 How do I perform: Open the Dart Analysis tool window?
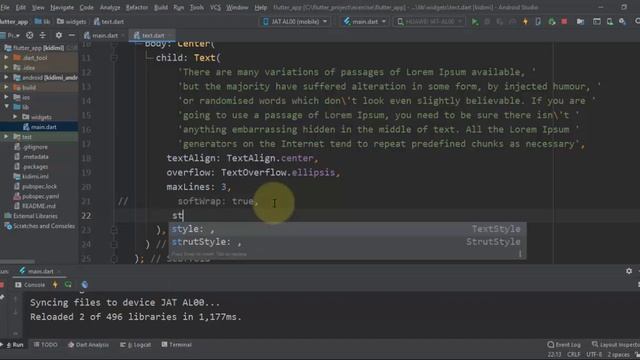tap(88, 345)
